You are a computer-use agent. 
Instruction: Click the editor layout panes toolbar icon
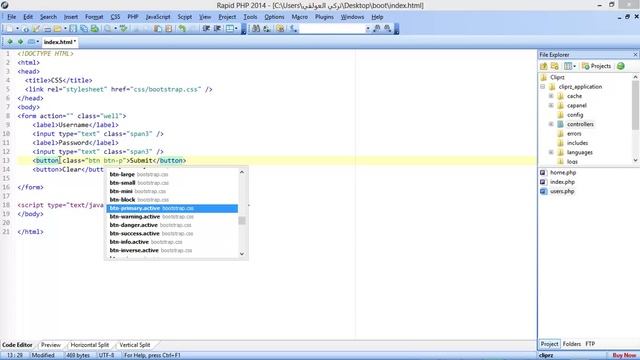click(x=230, y=29)
